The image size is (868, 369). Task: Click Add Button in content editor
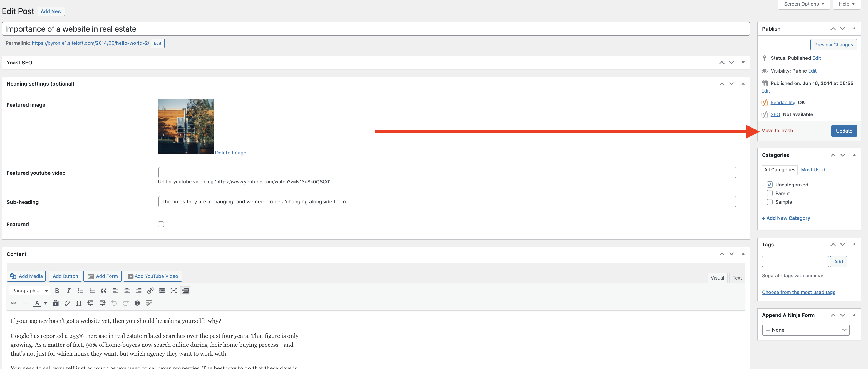pos(65,276)
